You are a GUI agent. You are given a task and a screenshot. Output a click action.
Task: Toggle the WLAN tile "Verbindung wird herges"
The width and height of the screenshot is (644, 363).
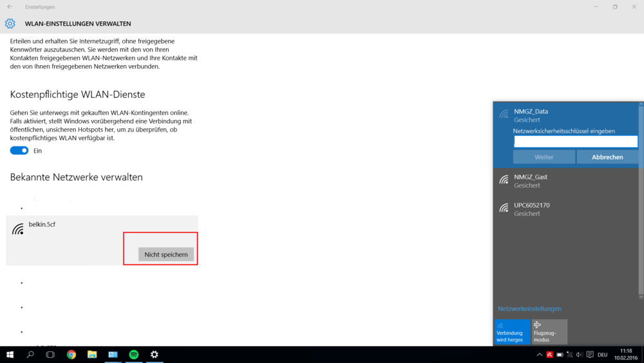pyautogui.click(x=512, y=332)
